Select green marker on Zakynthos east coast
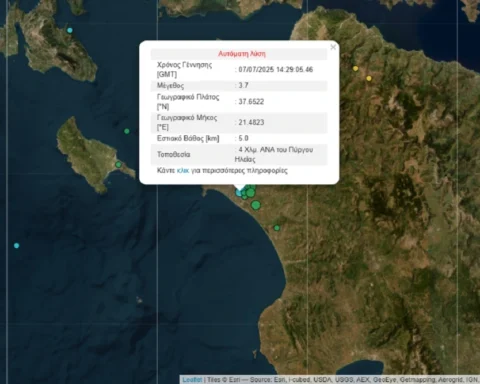This screenshot has width=480, height=384. (118, 164)
